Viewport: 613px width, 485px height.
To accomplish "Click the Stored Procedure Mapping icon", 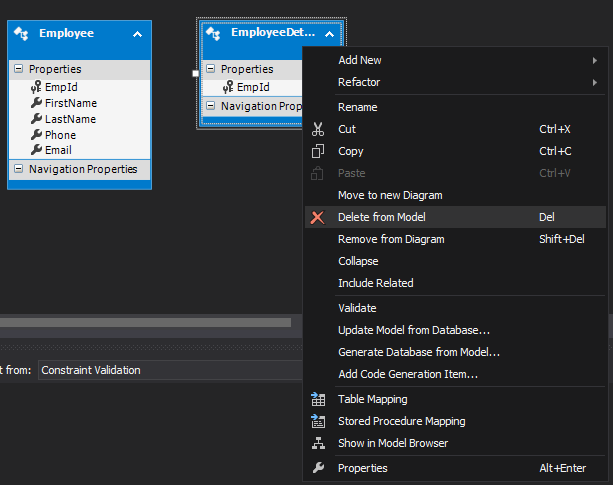I will point(318,421).
